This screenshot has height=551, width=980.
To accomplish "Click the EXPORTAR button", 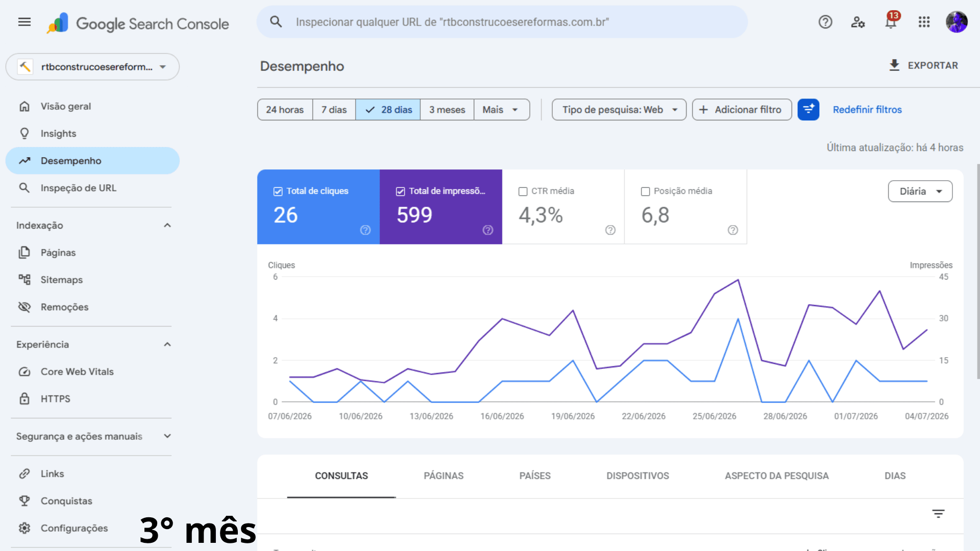I will tap(923, 65).
